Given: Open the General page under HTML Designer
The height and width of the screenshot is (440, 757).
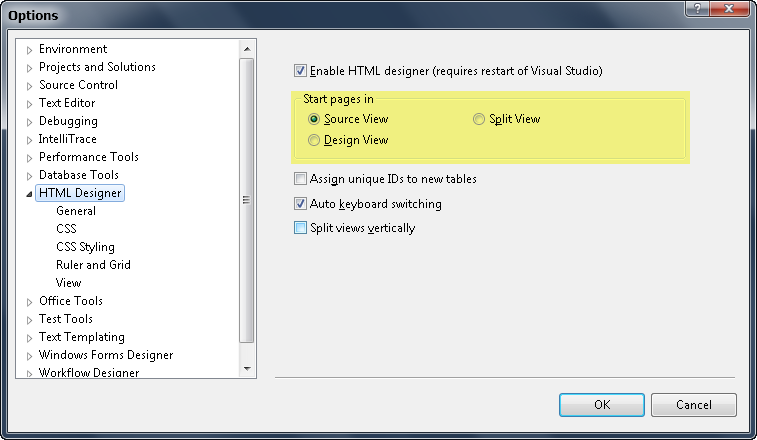Looking at the screenshot, I should coord(76,211).
